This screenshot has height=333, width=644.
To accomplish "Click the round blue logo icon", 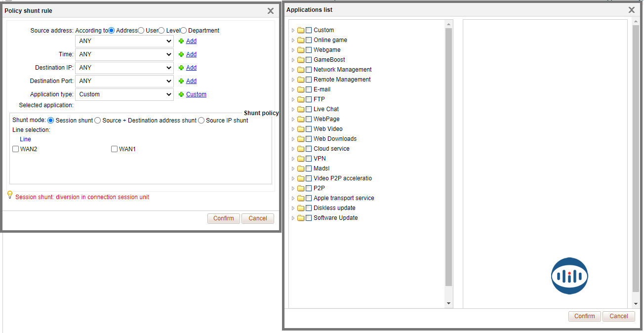I will click(569, 276).
